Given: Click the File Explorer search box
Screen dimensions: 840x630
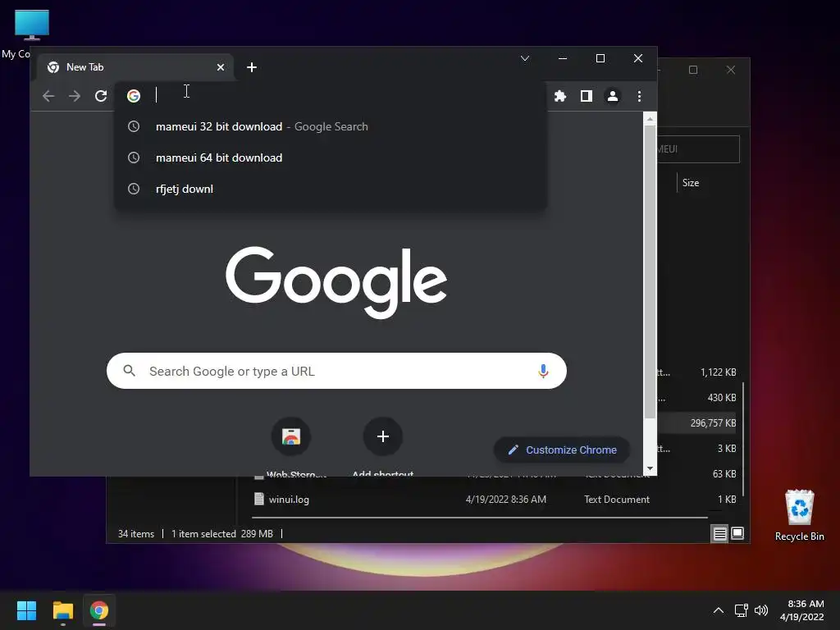Looking at the screenshot, I should [698, 149].
